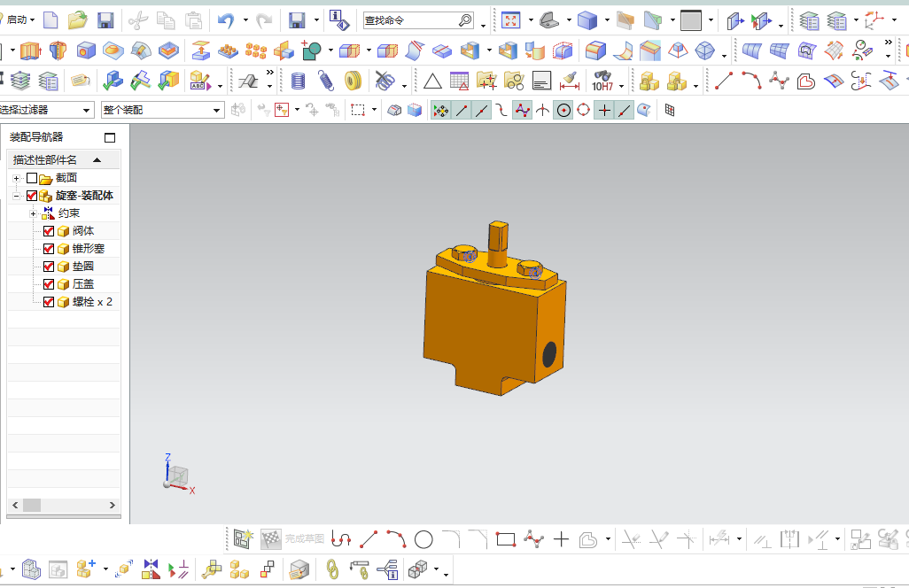Collapse the 旋塞-装配体 tree node
This screenshot has width=909, height=588.
(x=16, y=196)
